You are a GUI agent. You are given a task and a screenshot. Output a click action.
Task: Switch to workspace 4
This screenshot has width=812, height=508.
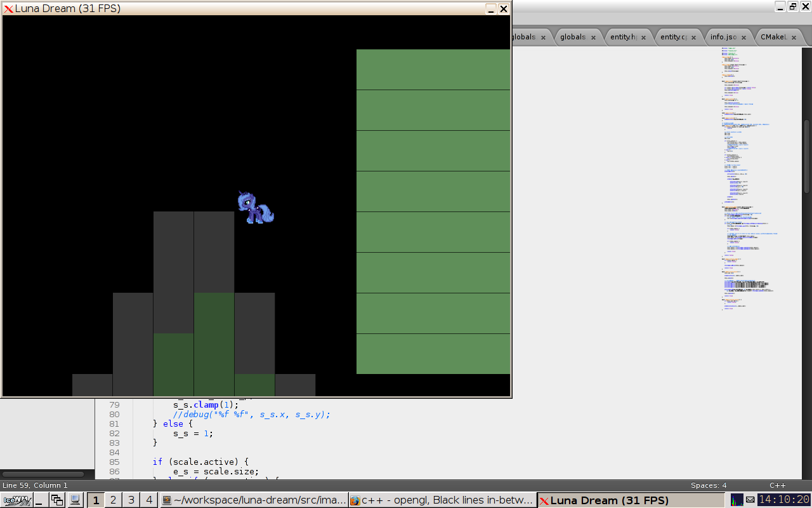tap(149, 500)
